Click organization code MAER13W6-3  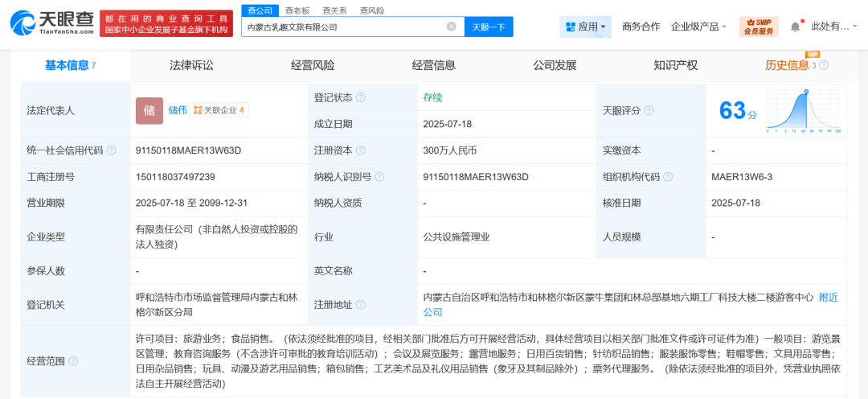pyautogui.click(x=742, y=177)
